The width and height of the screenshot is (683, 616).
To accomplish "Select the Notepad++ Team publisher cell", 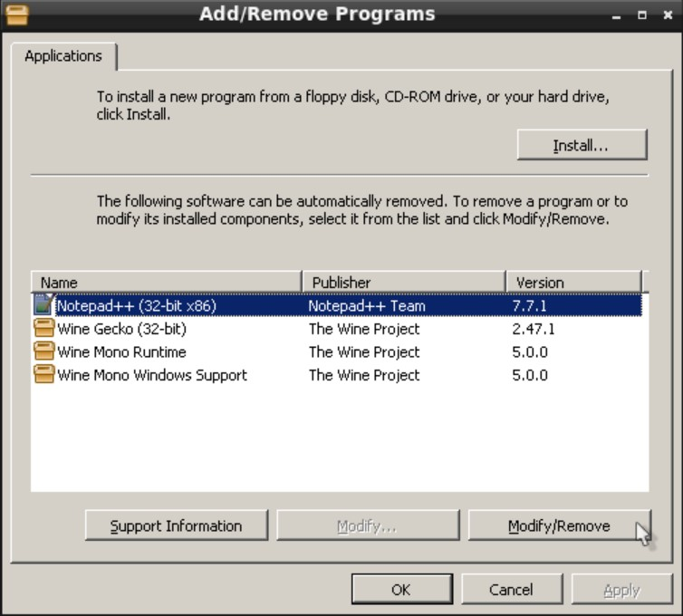I will 367,306.
